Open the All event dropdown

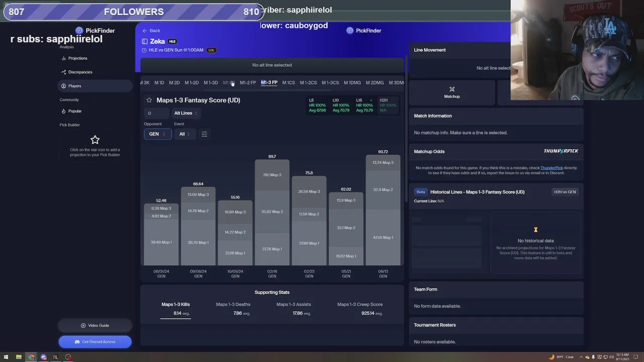pos(185,134)
